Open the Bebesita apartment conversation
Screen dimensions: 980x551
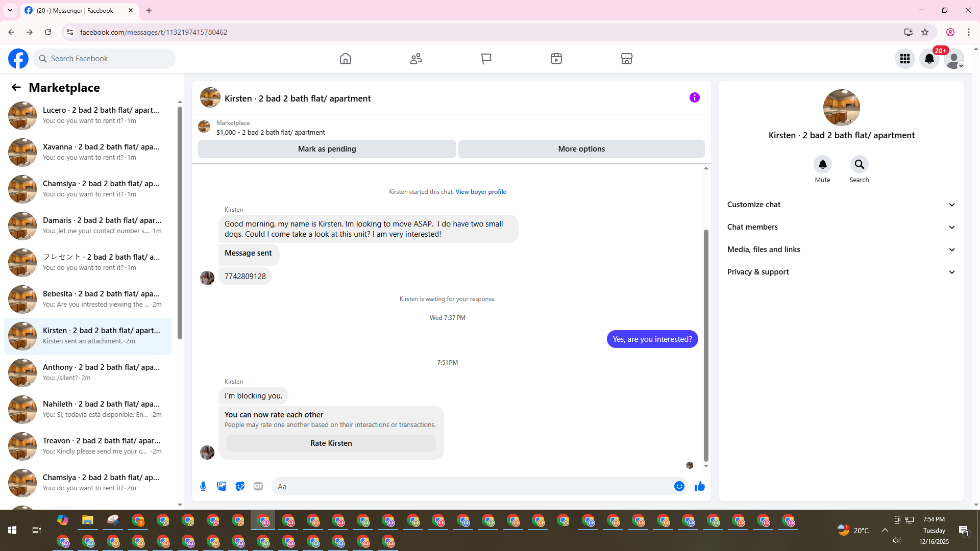coord(88,299)
